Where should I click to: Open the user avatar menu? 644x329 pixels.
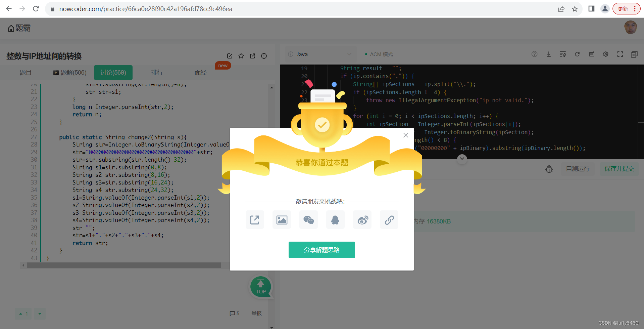(631, 28)
